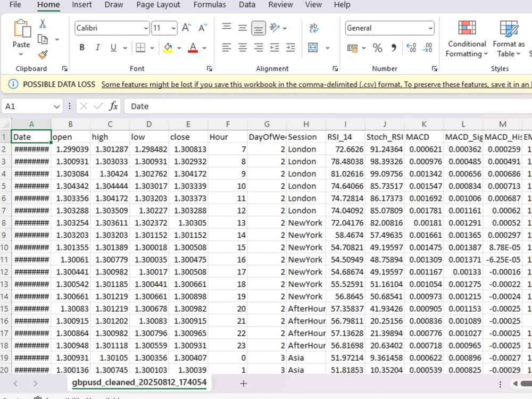Image resolution: width=532 pixels, height=399 pixels.
Task: Click the Wrap Text icon
Action: click(314, 28)
